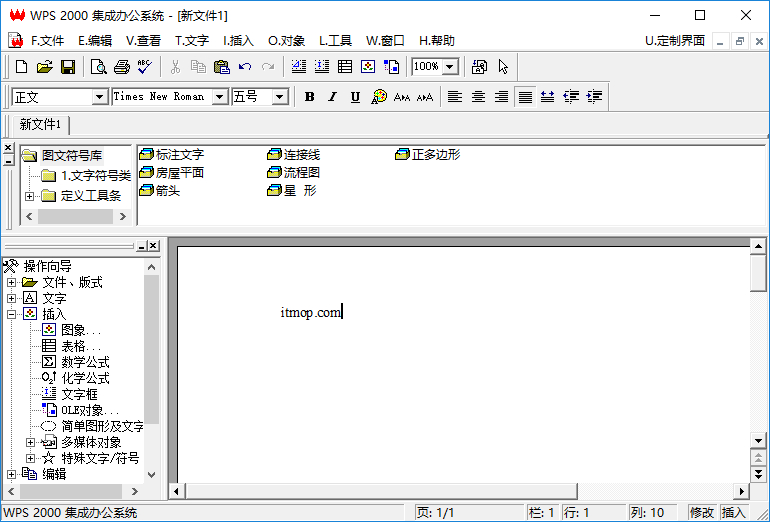
Task: Switch to the 新文件1 document tab
Action: (x=40, y=125)
